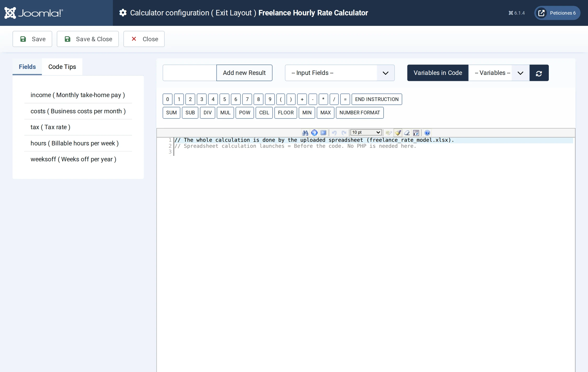
Task: Insert the FLOOR function
Action: coord(286,113)
